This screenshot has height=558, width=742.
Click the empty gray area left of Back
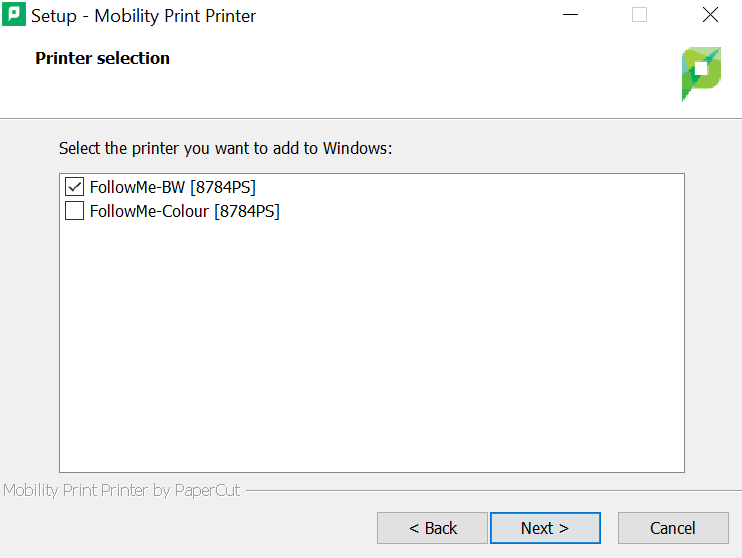point(190,528)
